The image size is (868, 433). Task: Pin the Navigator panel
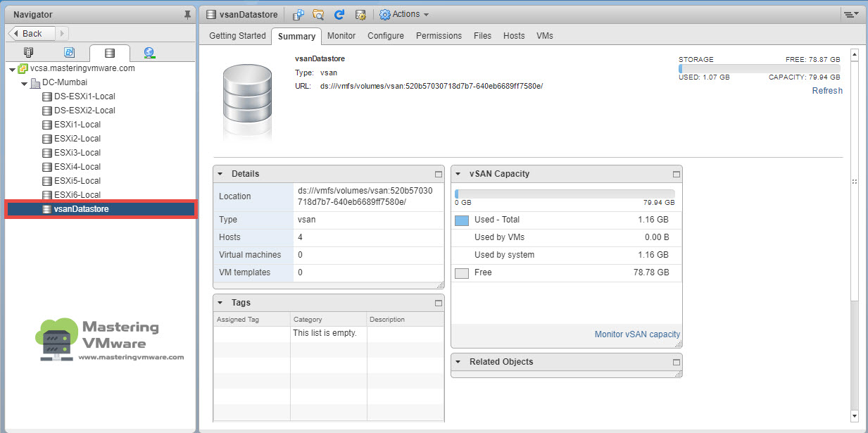click(x=187, y=14)
